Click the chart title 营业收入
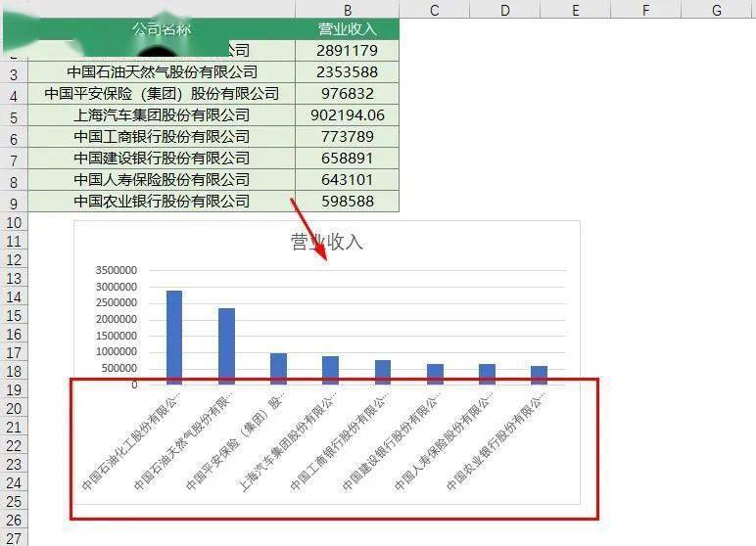Screen dimensions: 756x546 [x=326, y=242]
